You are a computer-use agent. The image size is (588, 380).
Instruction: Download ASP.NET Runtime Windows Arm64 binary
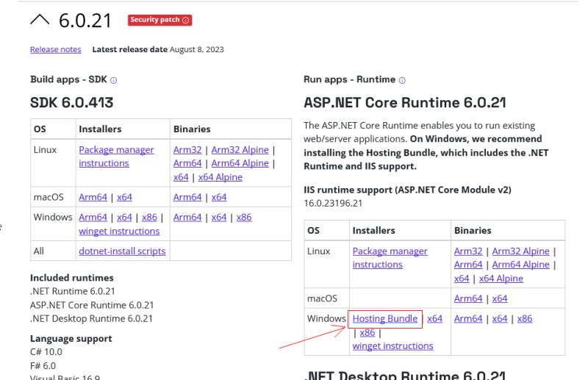click(x=468, y=318)
